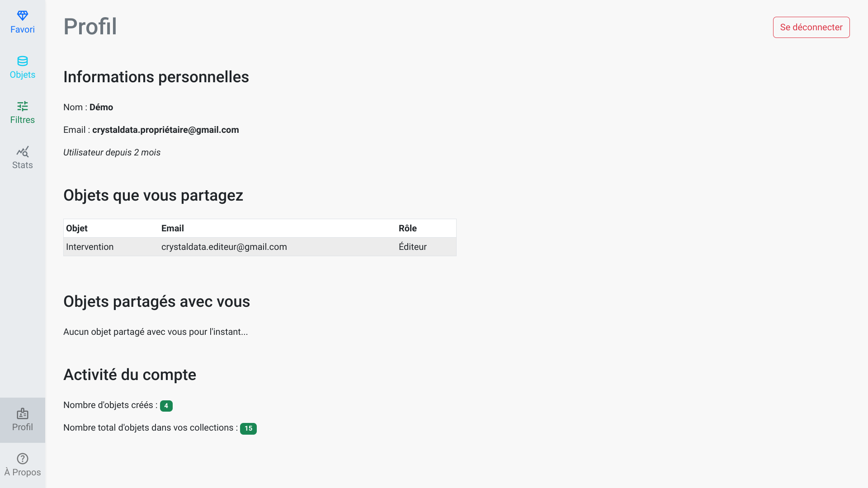Click crystaldata.editeur@gmail.com in the shared table
This screenshot has height=488, width=868.
(x=224, y=247)
